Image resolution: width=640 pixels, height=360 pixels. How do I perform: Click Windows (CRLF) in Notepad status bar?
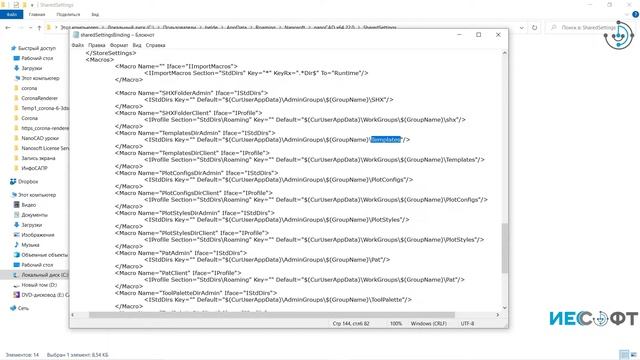(429, 323)
